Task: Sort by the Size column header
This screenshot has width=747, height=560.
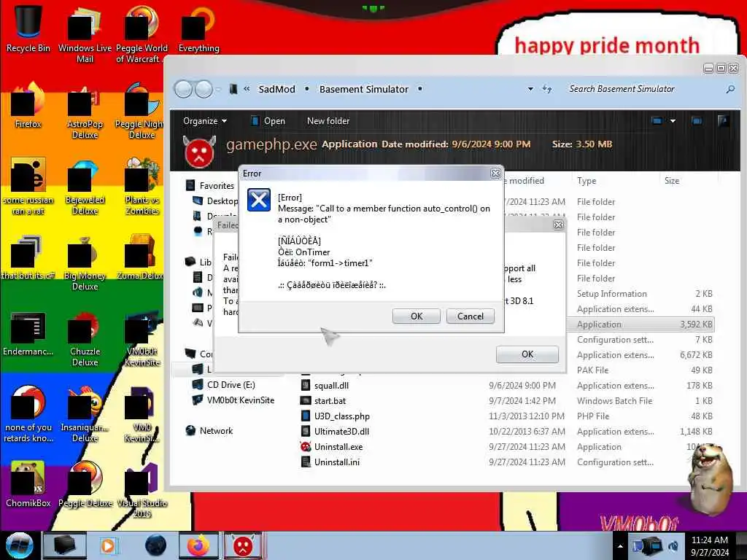Action: pyautogui.click(x=672, y=181)
